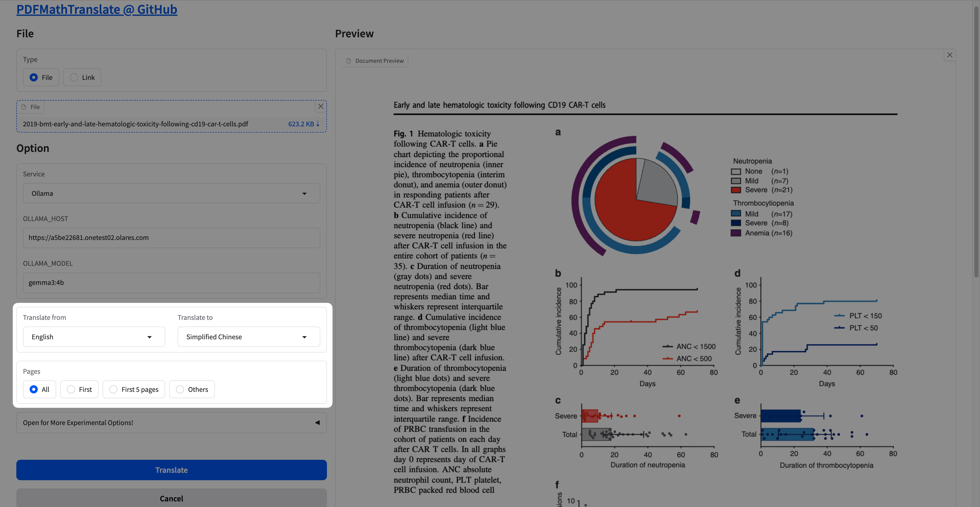Choose the Others pages option
This screenshot has height=507, width=980.
180,389
